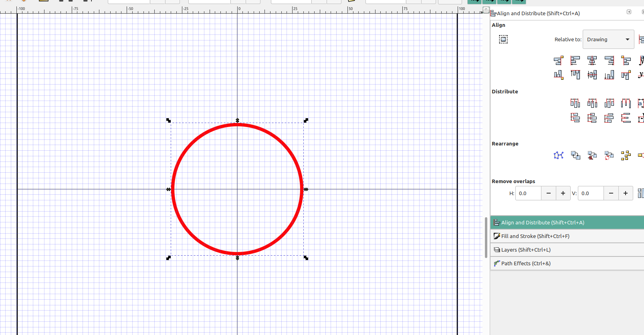Click the bottom-middle scale handle

[237, 258]
